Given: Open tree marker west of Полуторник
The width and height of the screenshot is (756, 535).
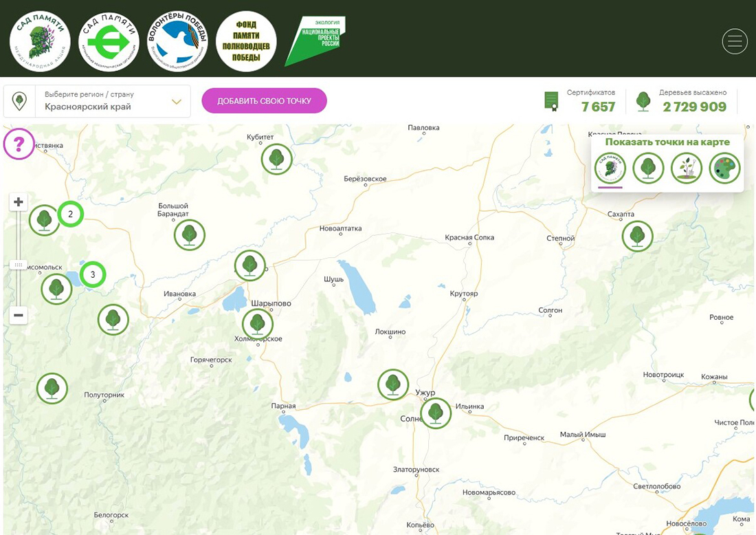Looking at the screenshot, I should [52, 388].
